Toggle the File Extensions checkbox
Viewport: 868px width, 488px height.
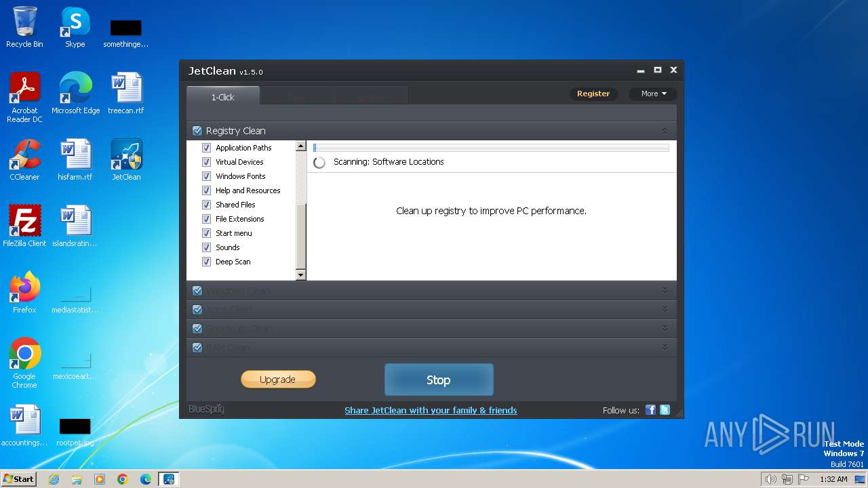pyautogui.click(x=207, y=219)
